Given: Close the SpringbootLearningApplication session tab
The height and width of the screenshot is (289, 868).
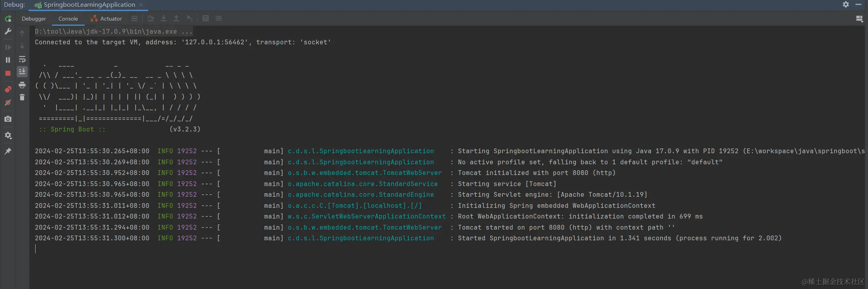Looking at the screenshot, I should (141, 5).
